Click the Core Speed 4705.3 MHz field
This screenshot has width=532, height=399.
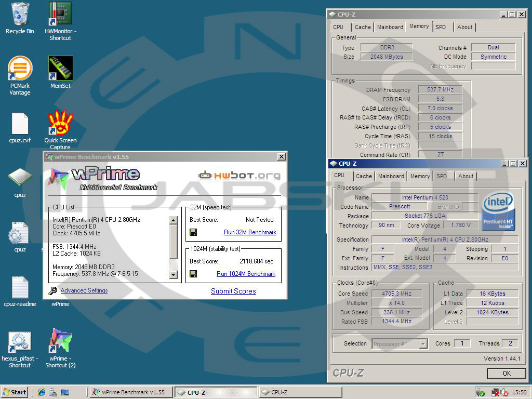click(x=396, y=294)
